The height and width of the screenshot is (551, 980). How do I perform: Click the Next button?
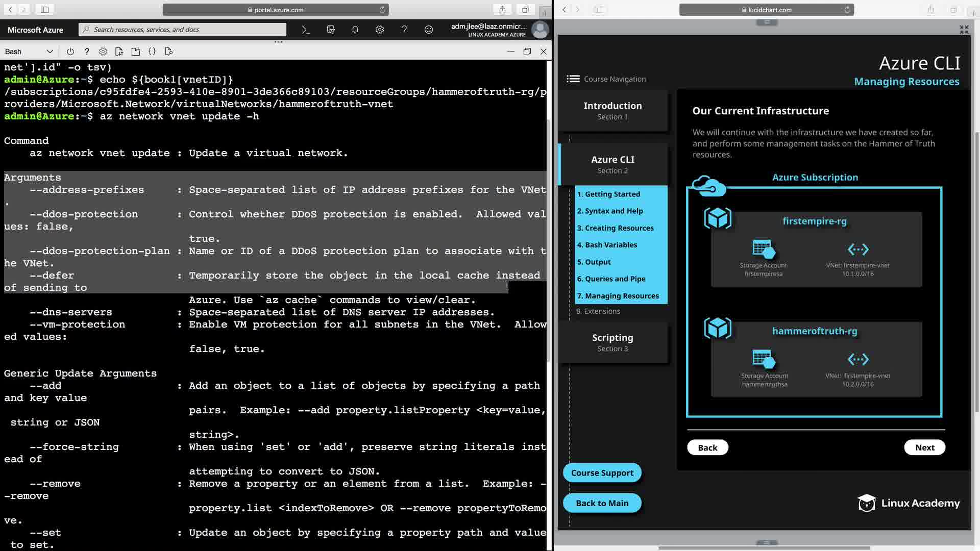[x=924, y=447]
